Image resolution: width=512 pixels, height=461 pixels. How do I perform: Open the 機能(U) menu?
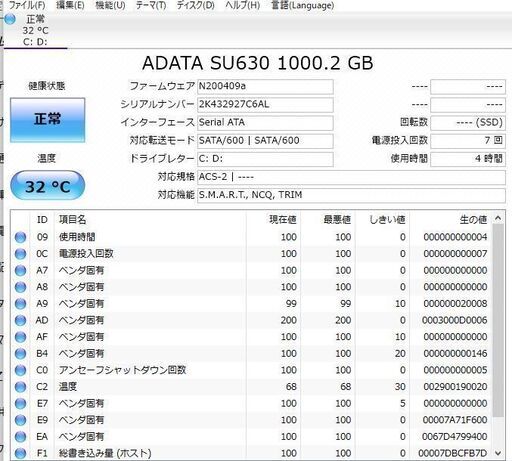click(110, 5)
